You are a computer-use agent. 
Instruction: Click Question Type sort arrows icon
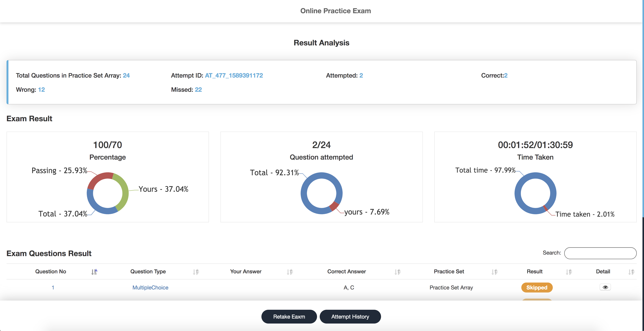(196, 272)
